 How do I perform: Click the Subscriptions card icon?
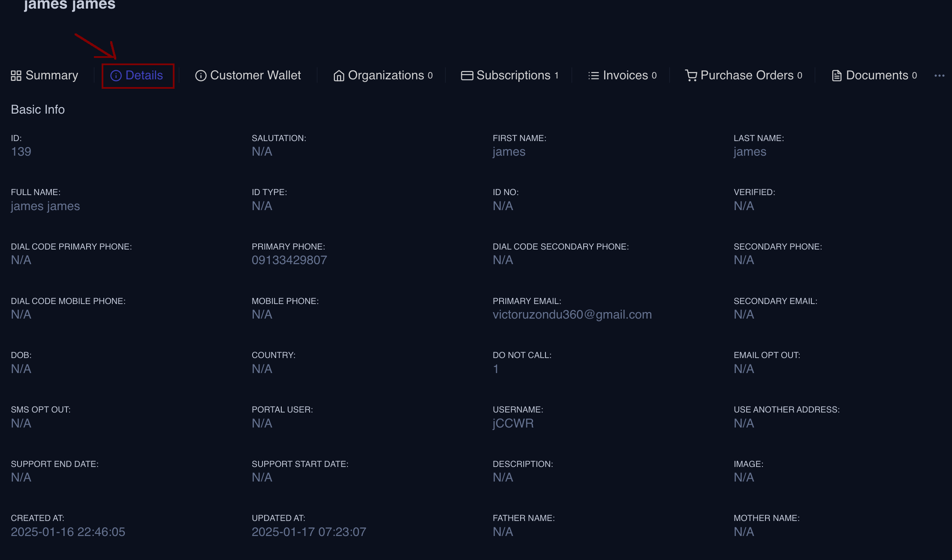pos(467,76)
